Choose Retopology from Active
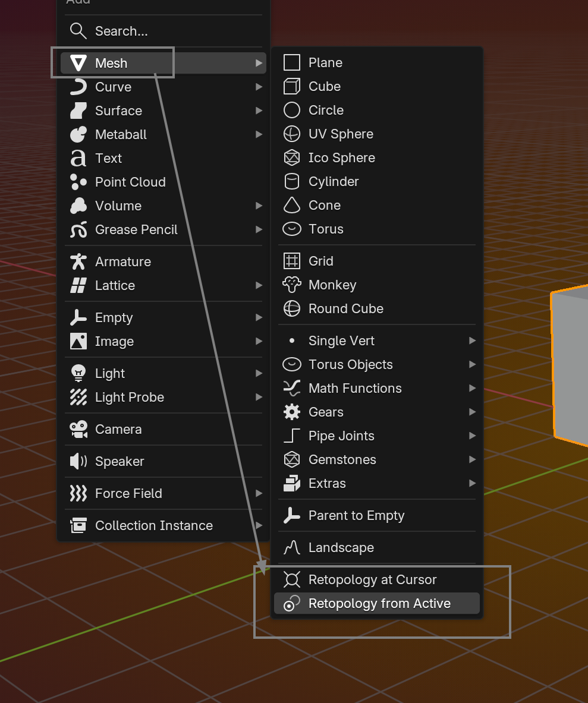Viewport: 588px width, 703px height. 376,603
